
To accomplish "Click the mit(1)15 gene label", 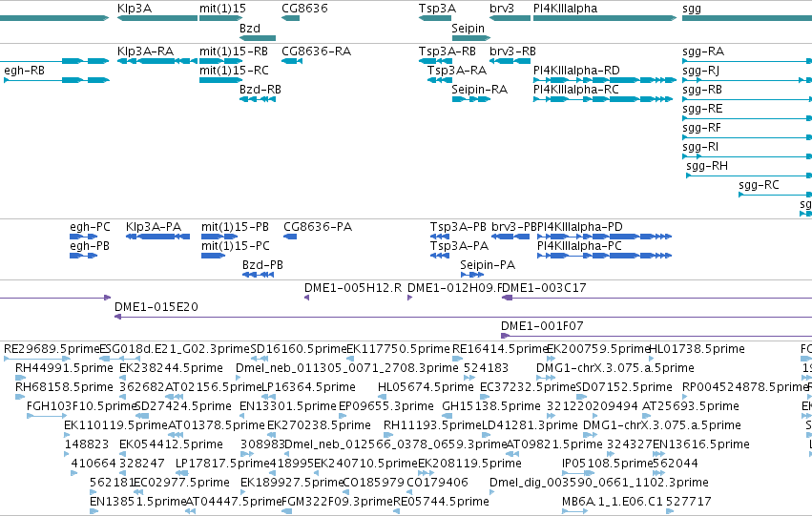I will click(222, 9).
